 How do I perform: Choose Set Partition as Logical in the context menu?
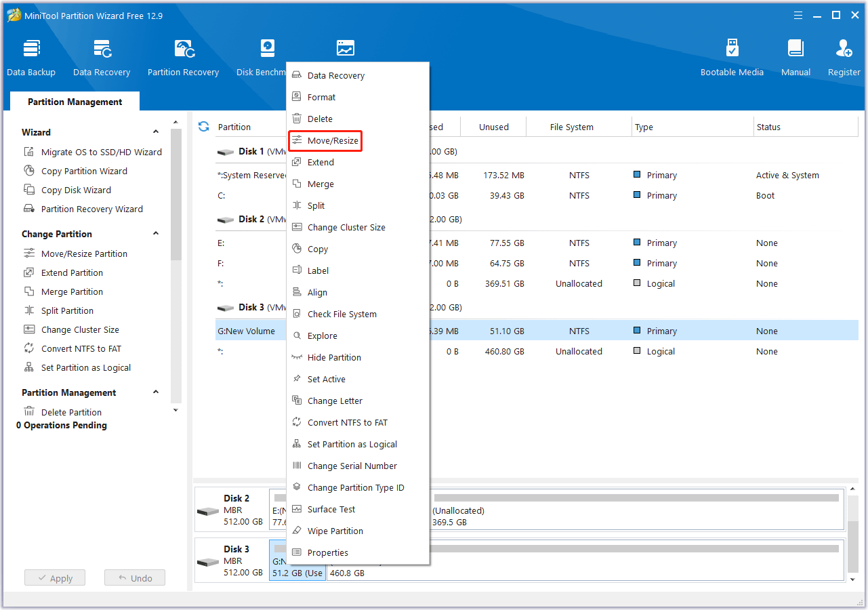[358, 444]
